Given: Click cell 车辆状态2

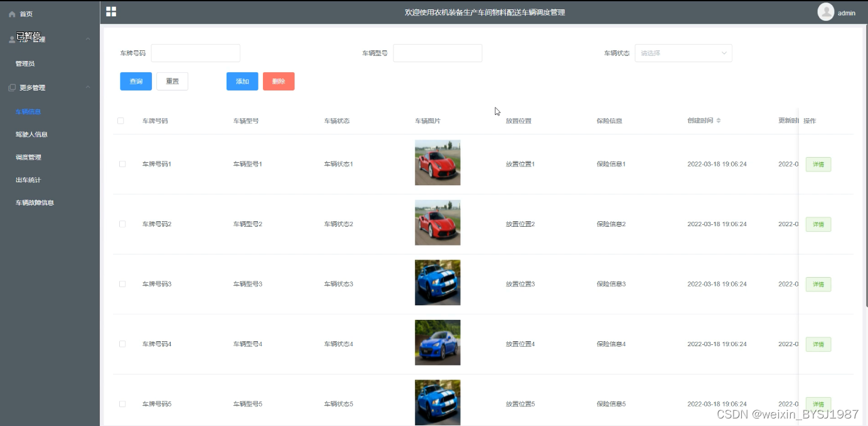Looking at the screenshot, I should [339, 224].
